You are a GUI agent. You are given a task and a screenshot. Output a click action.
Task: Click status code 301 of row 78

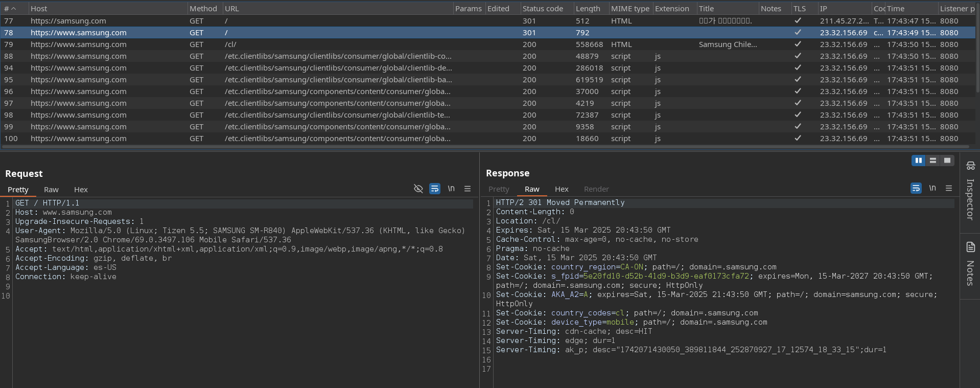[529, 33]
